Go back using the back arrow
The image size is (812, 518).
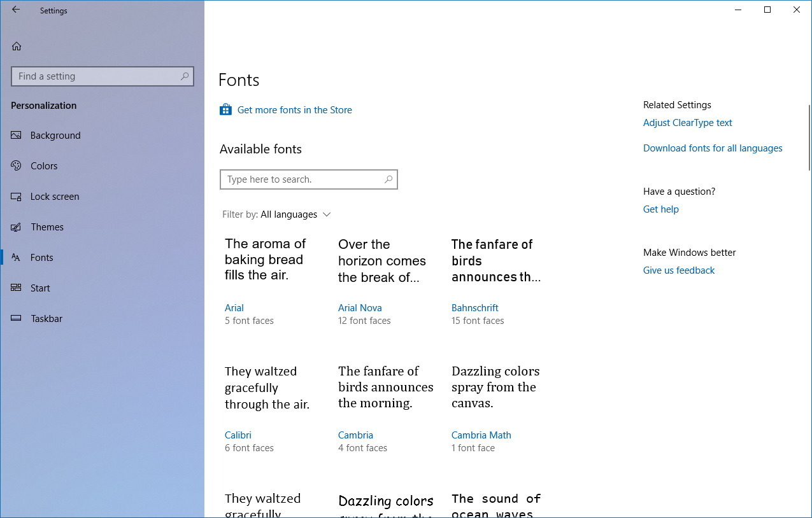click(x=16, y=10)
